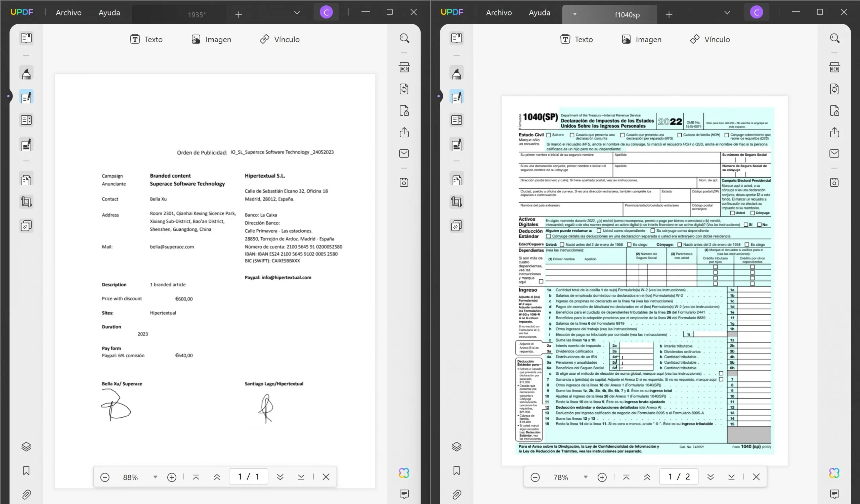Open Archivo menu in right window

point(499,12)
